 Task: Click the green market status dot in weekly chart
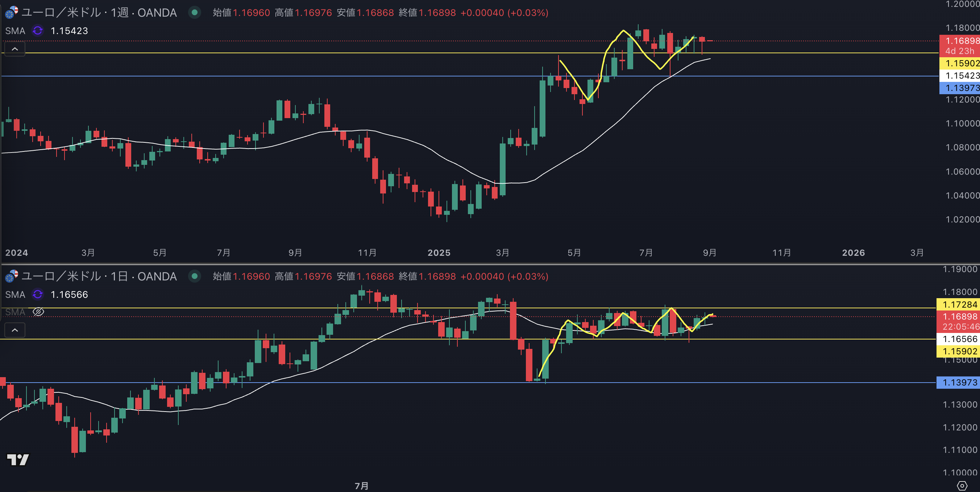point(194,13)
